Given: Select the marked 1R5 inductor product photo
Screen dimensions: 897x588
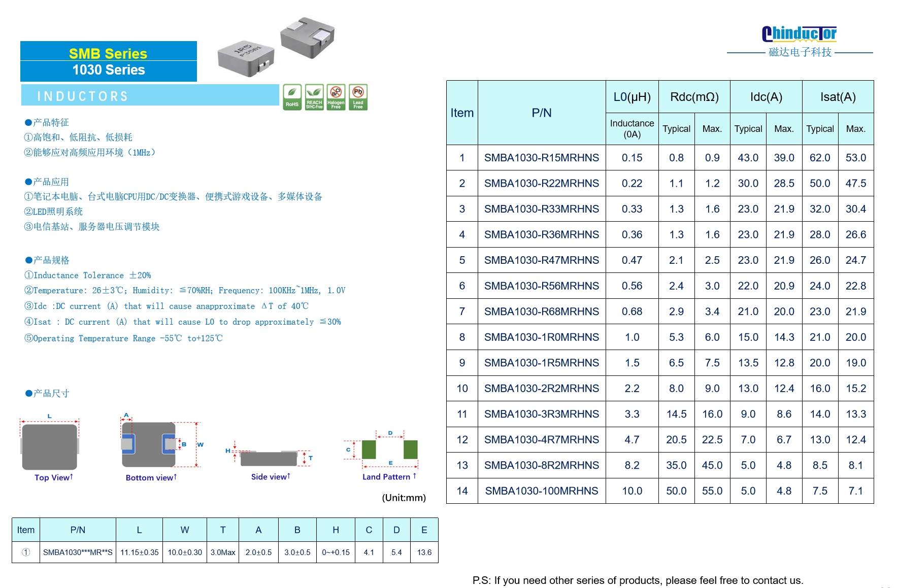Looking at the screenshot, I should point(246,58).
